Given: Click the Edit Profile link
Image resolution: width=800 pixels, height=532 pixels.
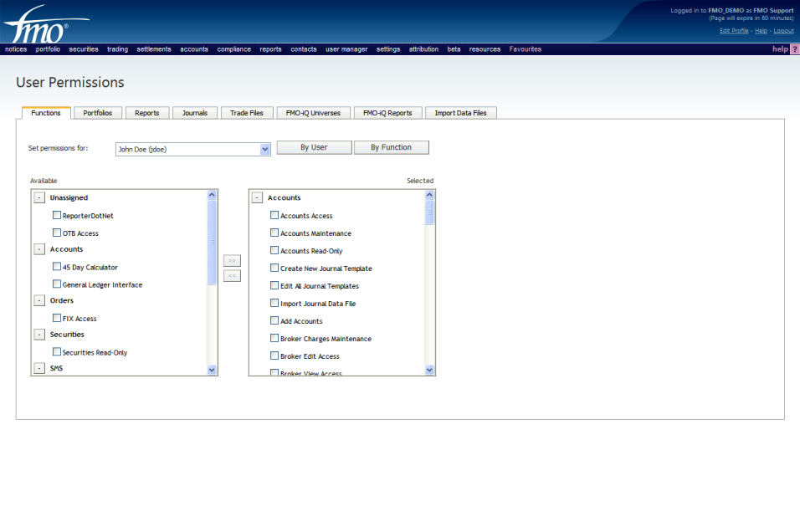Looking at the screenshot, I should [x=734, y=31].
